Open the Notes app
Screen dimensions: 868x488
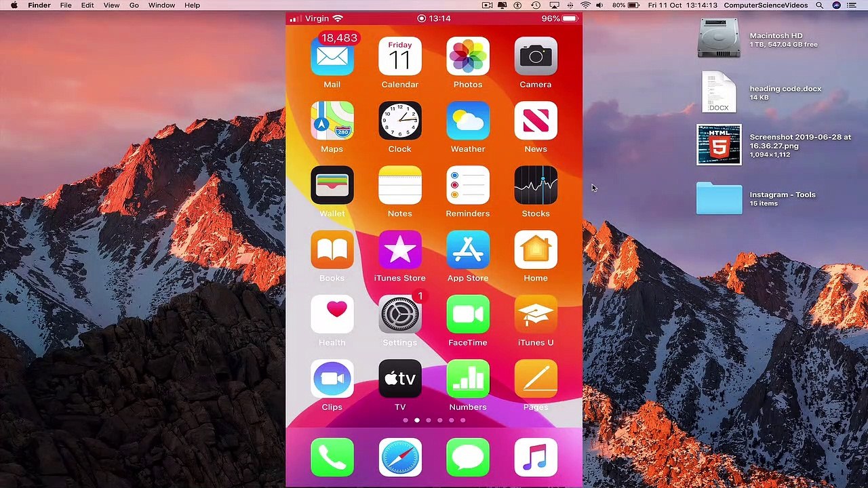400,185
